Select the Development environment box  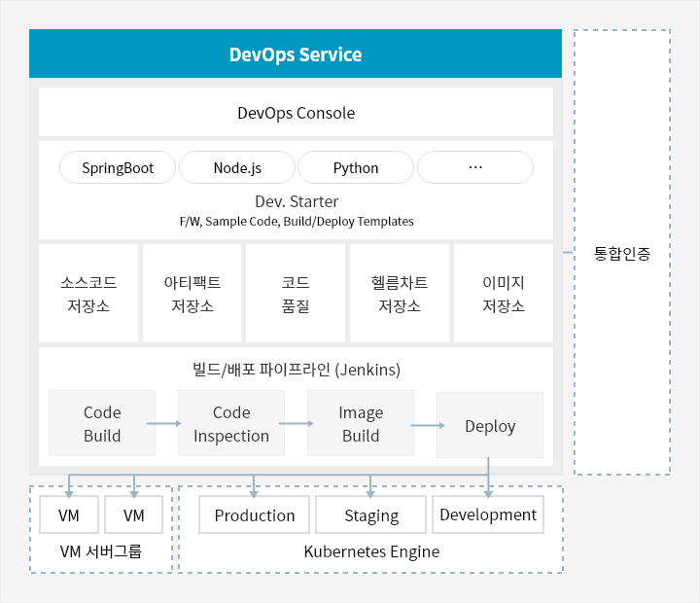coord(488,514)
